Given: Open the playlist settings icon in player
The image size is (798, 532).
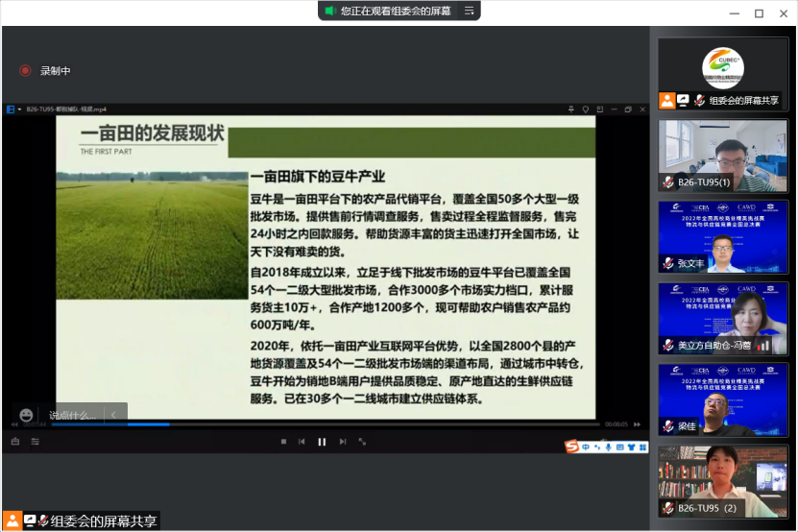Looking at the screenshot, I should pyautogui.click(x=36, y=442).
